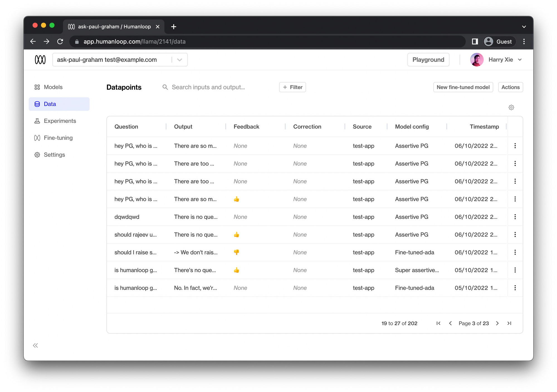Open row menu for should I raise row

tap(515, 252)
